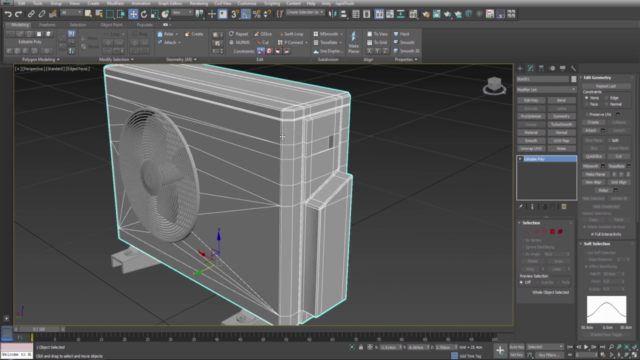
Task: Click the Undo arrow icon
Action: [x=8, y=14]
